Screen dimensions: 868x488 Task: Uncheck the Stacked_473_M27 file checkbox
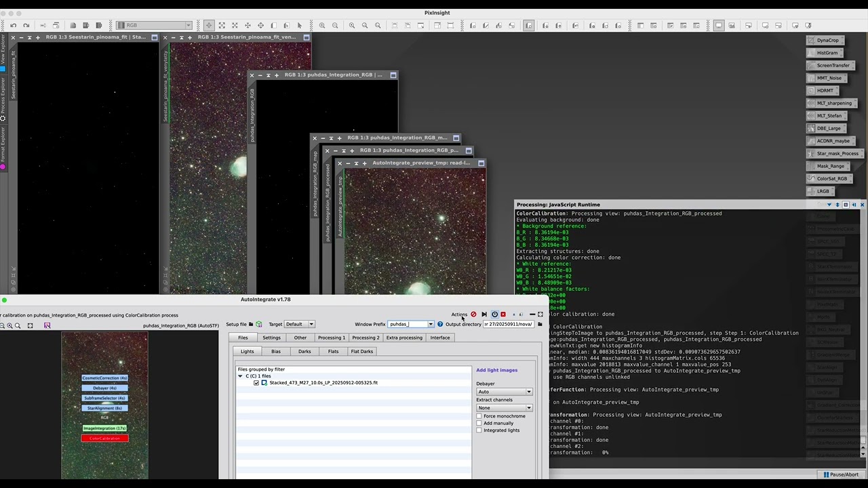[256, 383]
